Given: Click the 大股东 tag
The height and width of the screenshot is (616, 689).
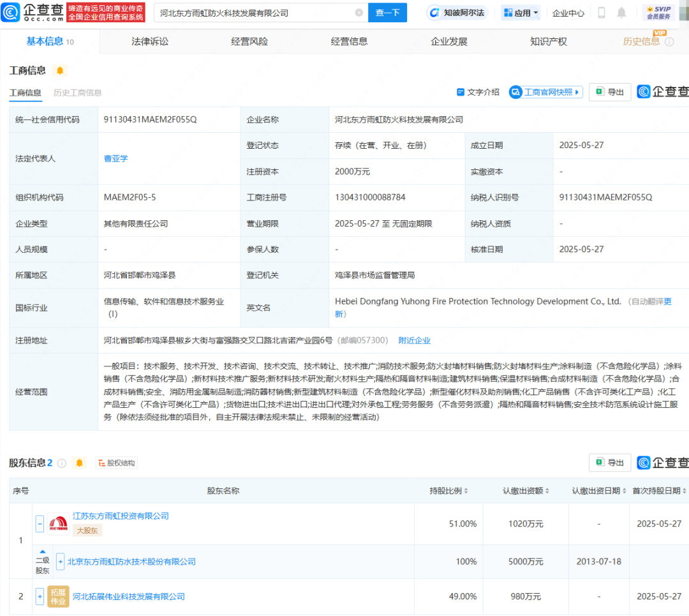Looking at the screenshot, I should pyautogui.click(x=87, y=530).
